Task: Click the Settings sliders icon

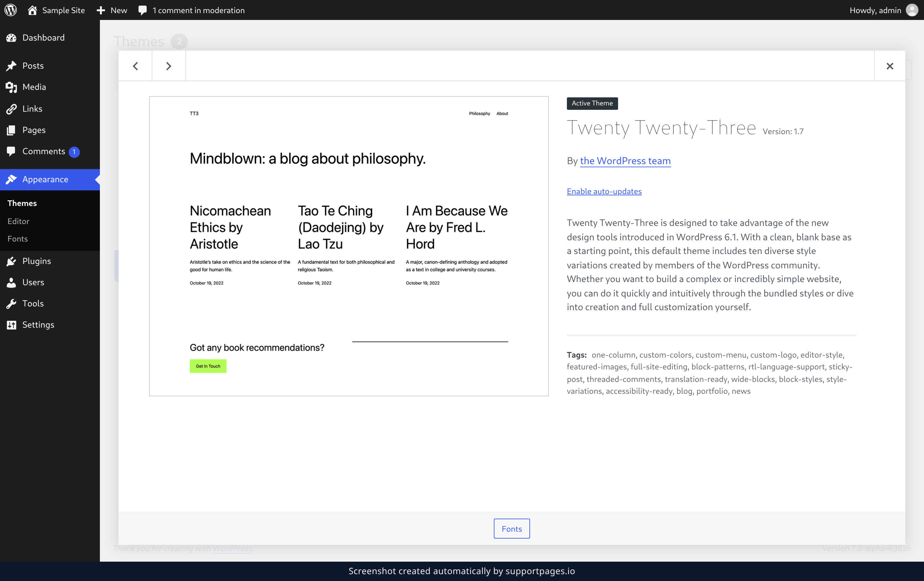Action: point(11,325)
